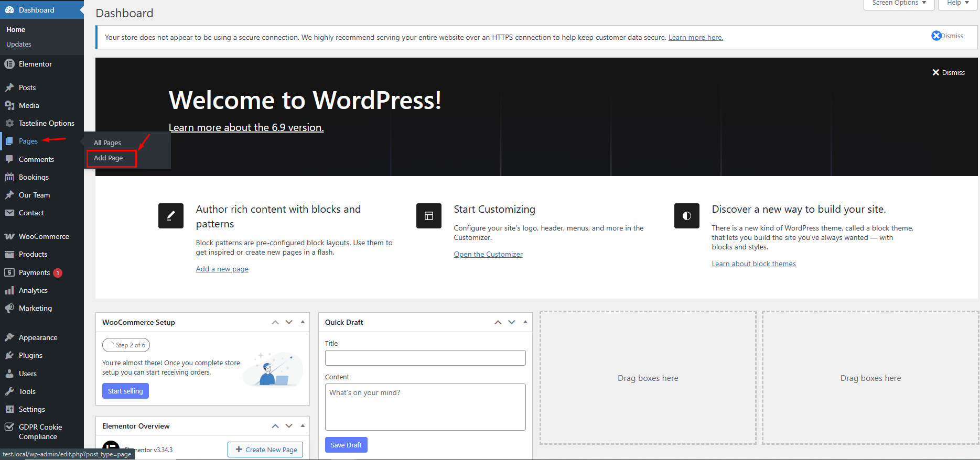Click the Bookings calendar icon
Screen dimensions: 980x460
[9, 177]
